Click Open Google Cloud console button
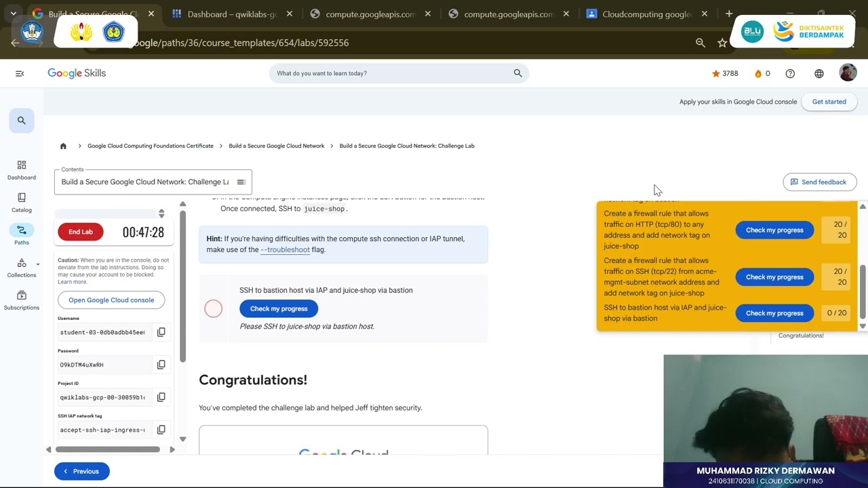This screenshot has width=868, height=488. tap(111, 300)
